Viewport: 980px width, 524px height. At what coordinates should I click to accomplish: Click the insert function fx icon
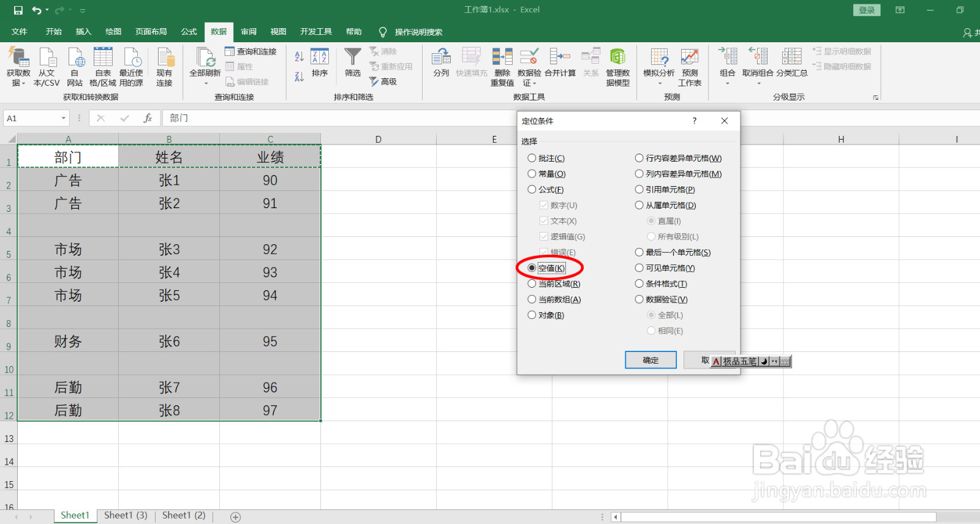tap(148, 118)
